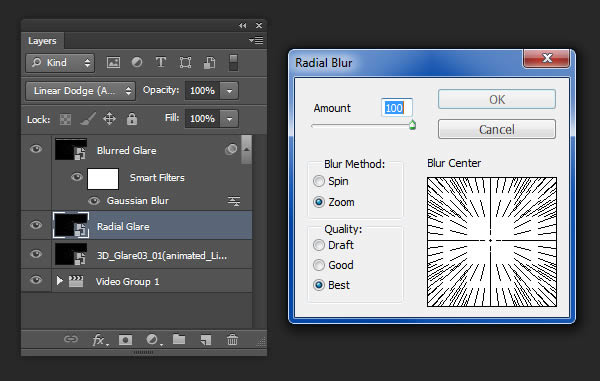Collapse the Blurred Glare smart filters arrow
Screen dimensions: 600x381
(247, 149)
